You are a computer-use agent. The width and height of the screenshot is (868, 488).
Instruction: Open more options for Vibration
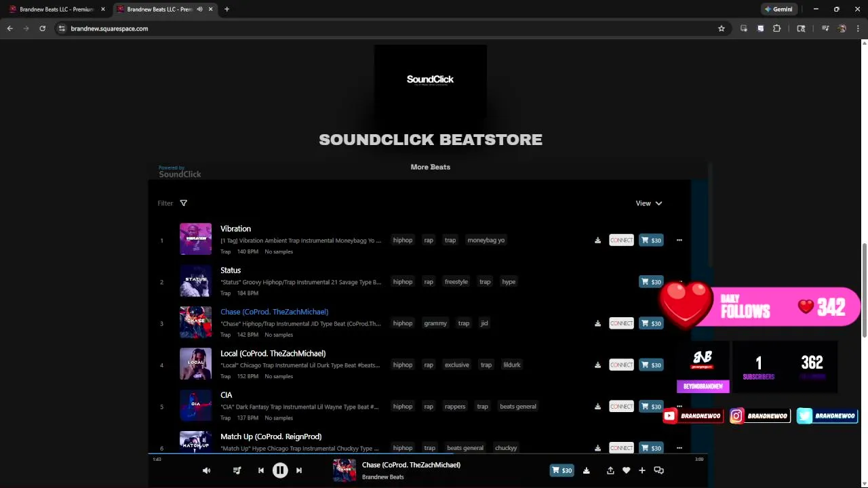click(x=679, y=240)
